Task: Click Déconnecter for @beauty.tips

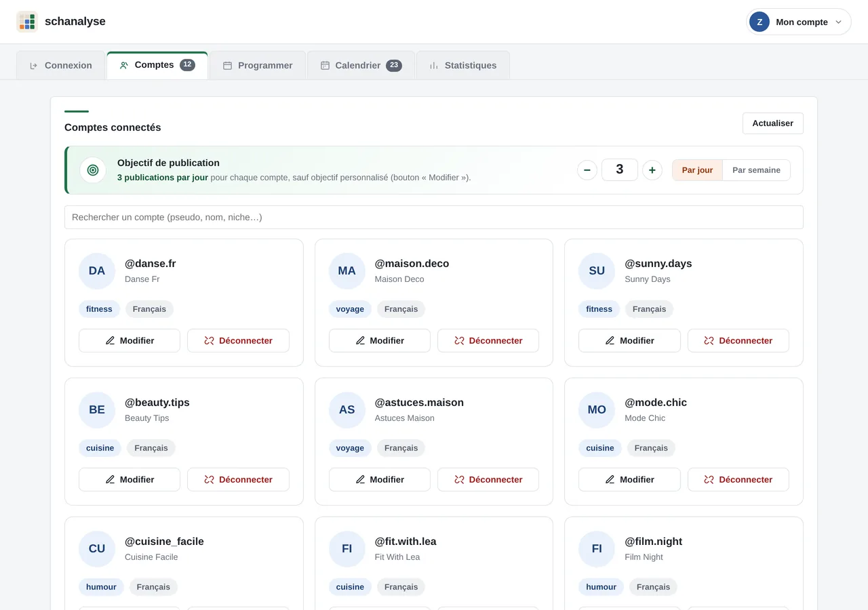Action: tap(238, 480)
